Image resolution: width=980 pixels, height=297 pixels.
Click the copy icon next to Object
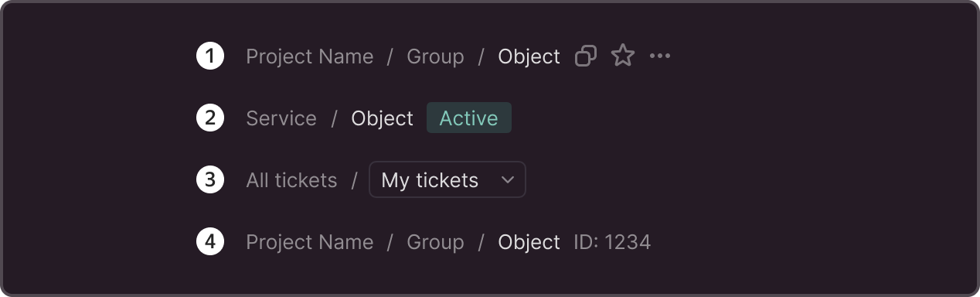[586, 56]
